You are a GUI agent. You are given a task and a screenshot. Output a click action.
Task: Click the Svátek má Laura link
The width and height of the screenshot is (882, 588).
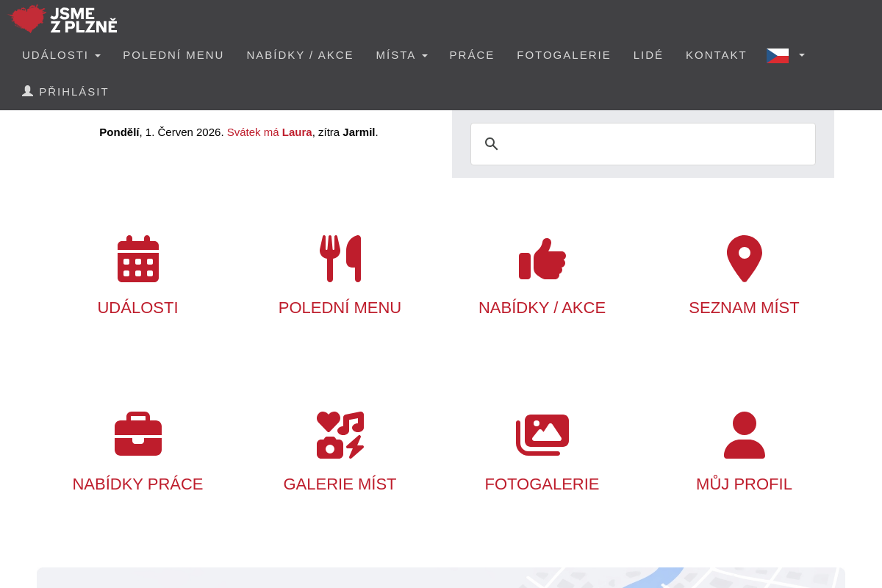point(269,132)
